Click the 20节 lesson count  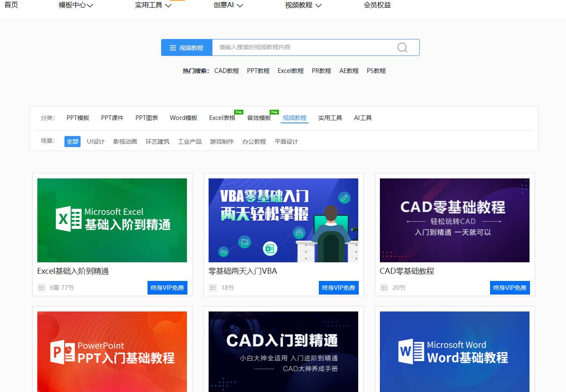[399, 288]
